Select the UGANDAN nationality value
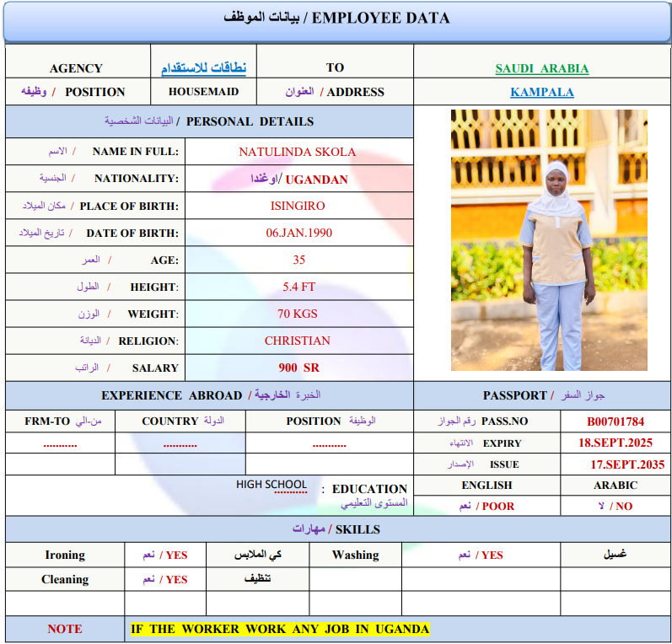 pos(316,180)
